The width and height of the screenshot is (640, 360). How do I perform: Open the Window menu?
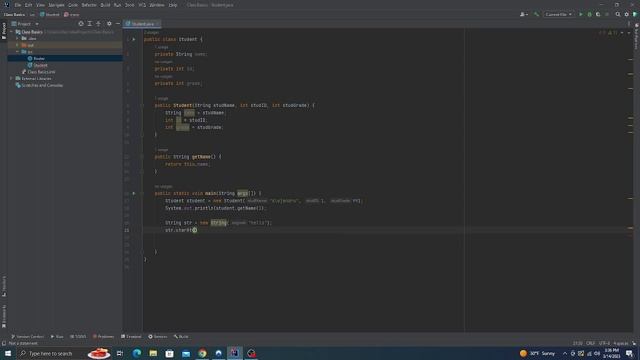157,5
